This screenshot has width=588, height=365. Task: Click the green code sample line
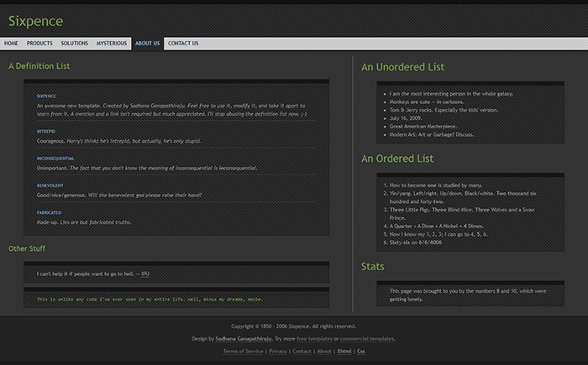150,300
